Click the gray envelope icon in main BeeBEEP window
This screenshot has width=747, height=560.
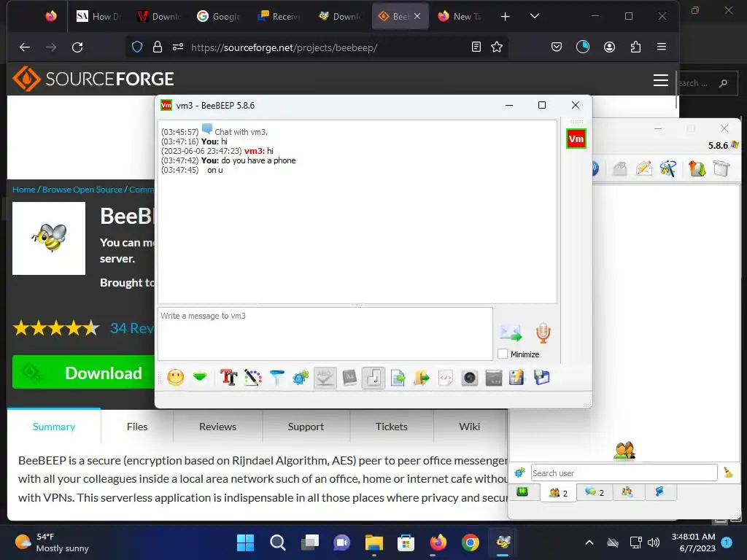click(x=620, y=168)
